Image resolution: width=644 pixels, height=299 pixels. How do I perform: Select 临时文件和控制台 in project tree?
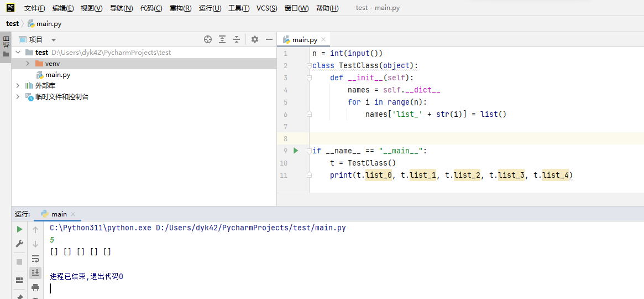144,97
